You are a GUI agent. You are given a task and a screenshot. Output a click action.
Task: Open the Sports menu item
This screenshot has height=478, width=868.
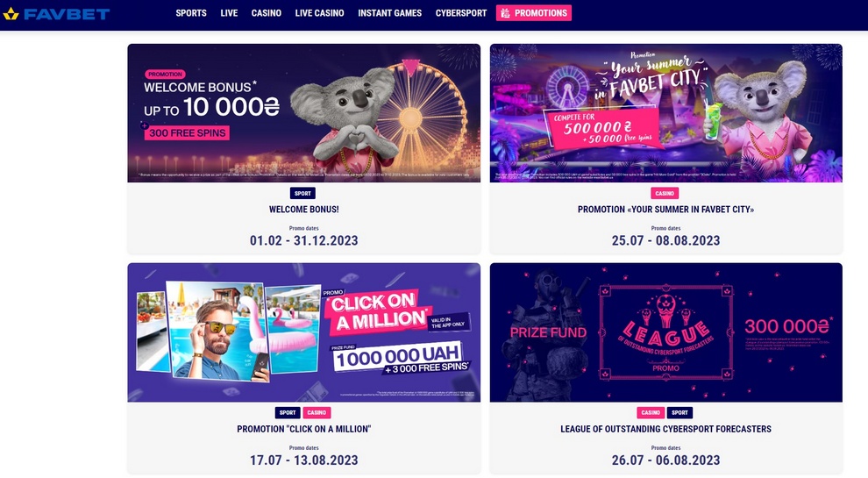(191, 13)
